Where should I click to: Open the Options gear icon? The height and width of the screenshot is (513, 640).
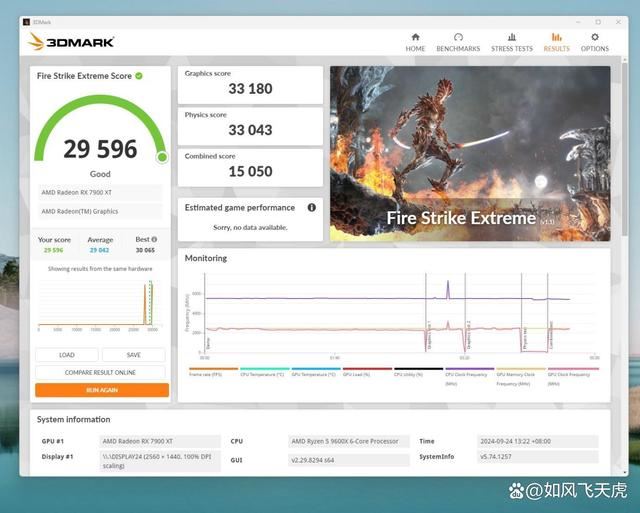click(595, 37)
